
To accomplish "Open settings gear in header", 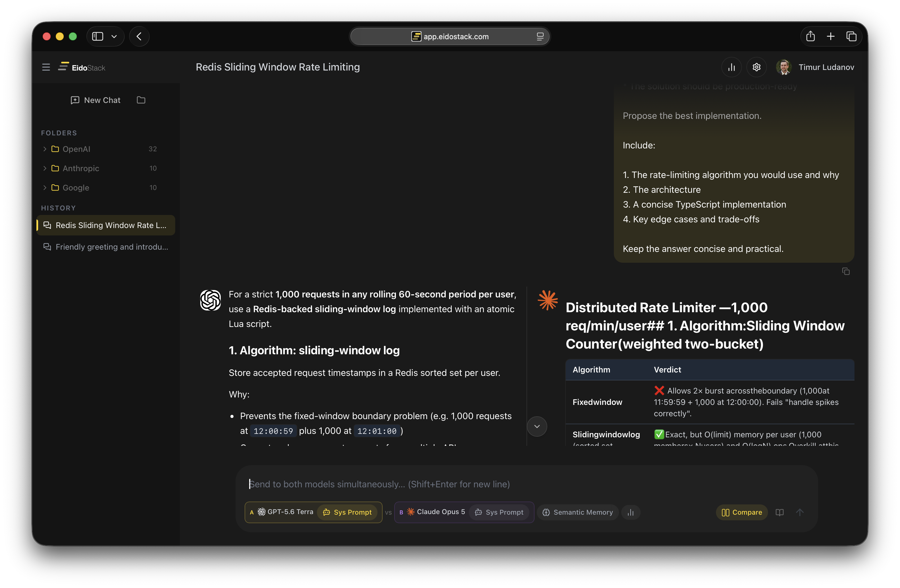I will click(756, 67).
